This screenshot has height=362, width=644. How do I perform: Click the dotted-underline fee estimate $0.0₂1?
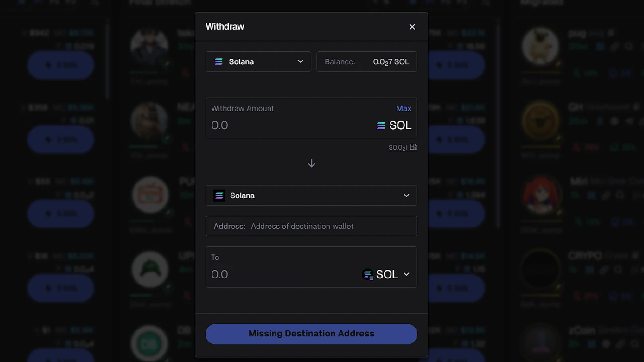coord(399,147)
